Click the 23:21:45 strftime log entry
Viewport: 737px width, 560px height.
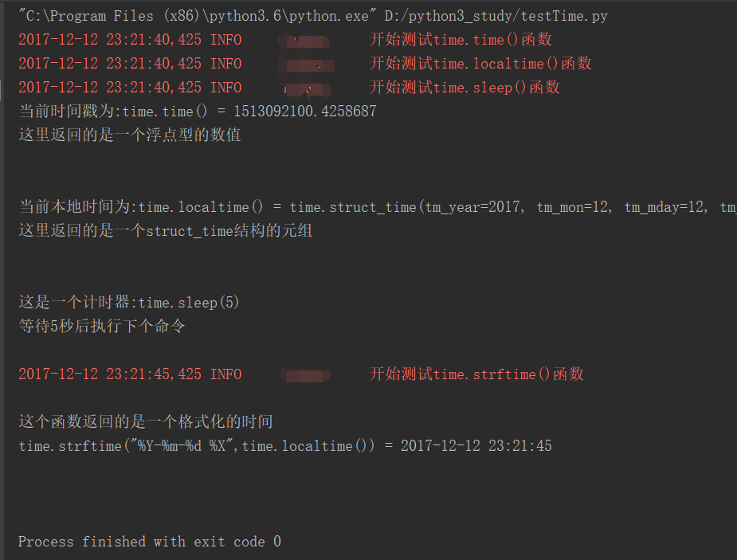[x=301, y=374]
